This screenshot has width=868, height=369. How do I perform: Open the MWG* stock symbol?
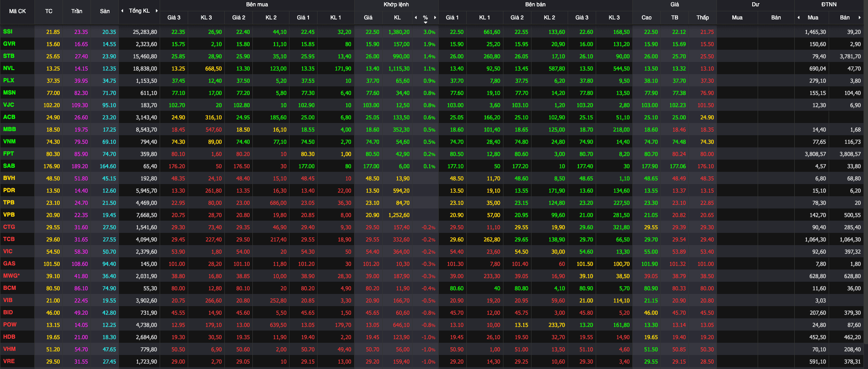tap(11, 276)
